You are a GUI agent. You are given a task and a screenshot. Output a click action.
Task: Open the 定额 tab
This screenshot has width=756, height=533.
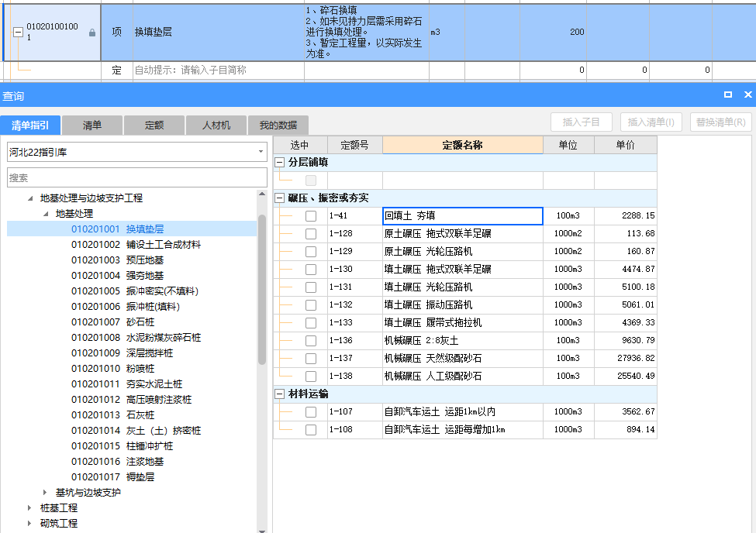(x=154, y=126)
